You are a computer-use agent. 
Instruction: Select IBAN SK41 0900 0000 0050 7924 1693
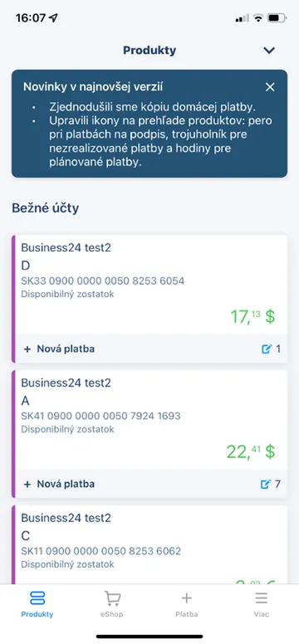click(100, 416)
